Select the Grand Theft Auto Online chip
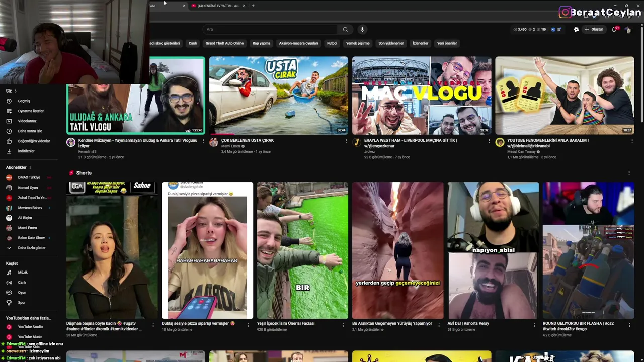 (x=224, y=43)
